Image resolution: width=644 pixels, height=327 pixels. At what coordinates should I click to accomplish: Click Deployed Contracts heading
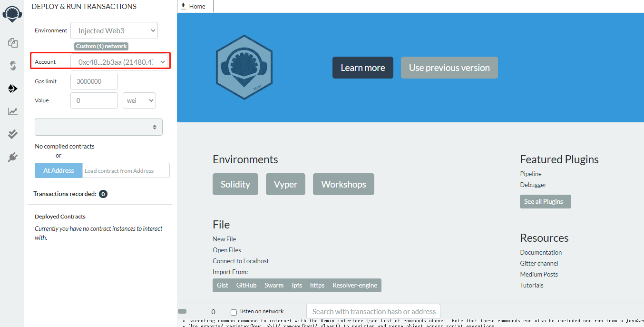pyautogui.click(x=60, y=217)
